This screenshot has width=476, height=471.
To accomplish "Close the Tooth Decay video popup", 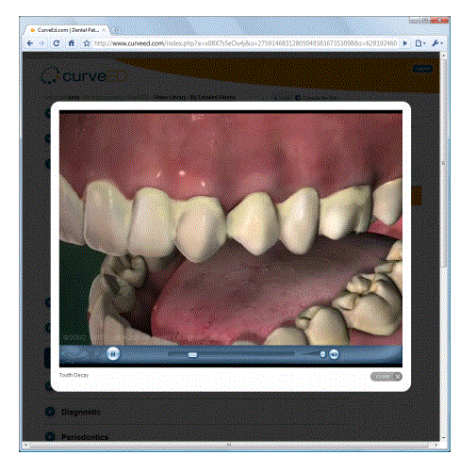I will pos(386,377).
